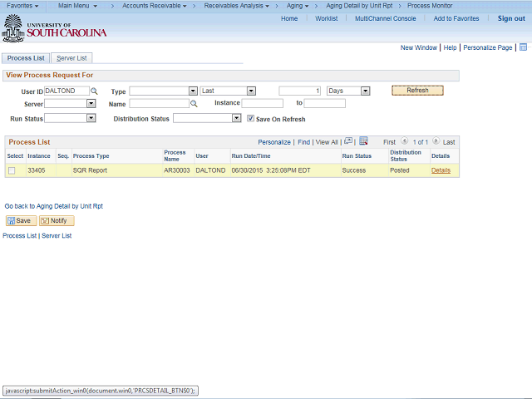Click the AR30003 process name cell

(177, 170)
